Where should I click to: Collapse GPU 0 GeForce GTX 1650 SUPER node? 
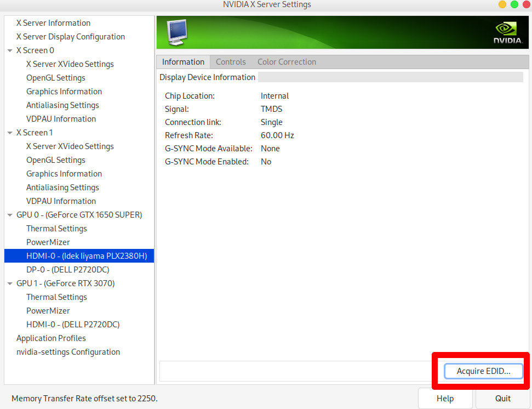pos(10,215)
